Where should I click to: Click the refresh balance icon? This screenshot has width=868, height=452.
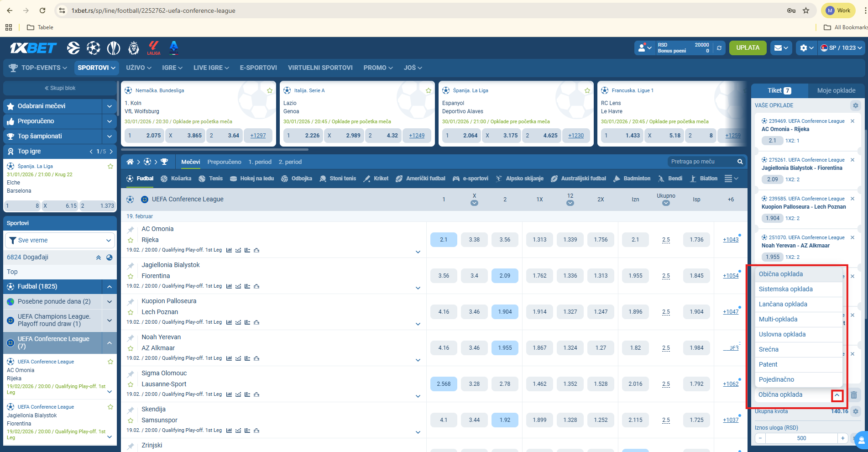[x=719, y=48]
